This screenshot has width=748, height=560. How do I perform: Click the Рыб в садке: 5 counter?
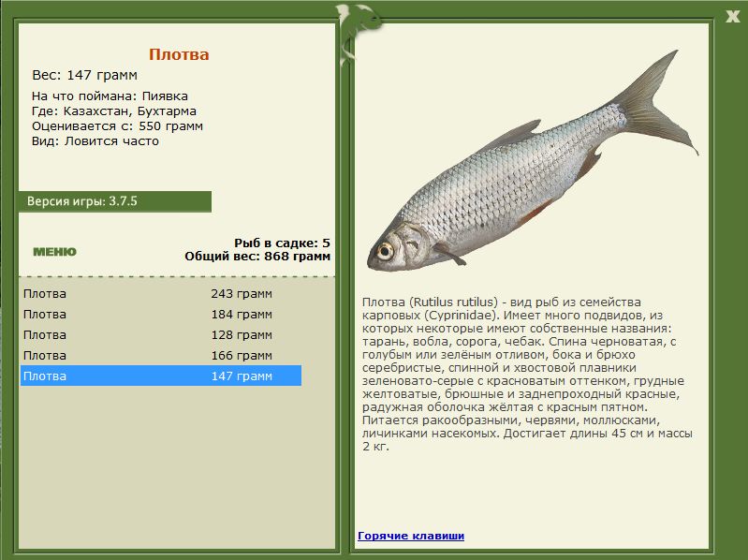click(x=282, y=243)
